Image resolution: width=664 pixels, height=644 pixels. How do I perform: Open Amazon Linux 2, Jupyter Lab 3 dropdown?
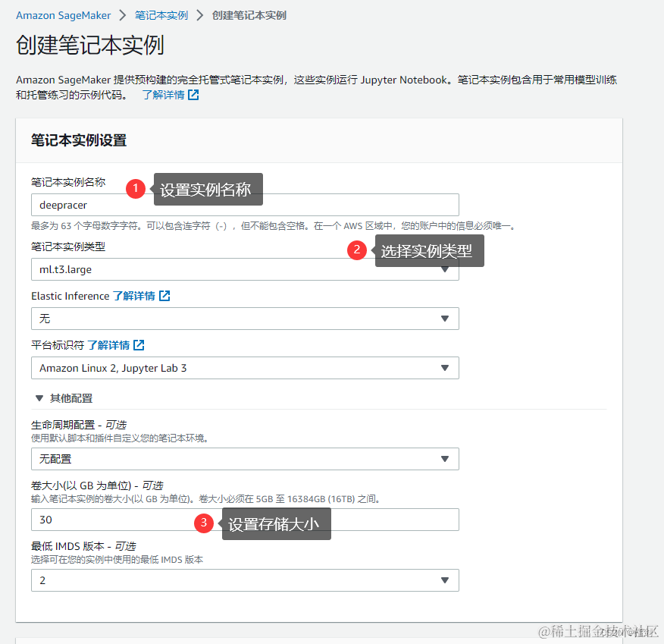[x=245, y=368]
